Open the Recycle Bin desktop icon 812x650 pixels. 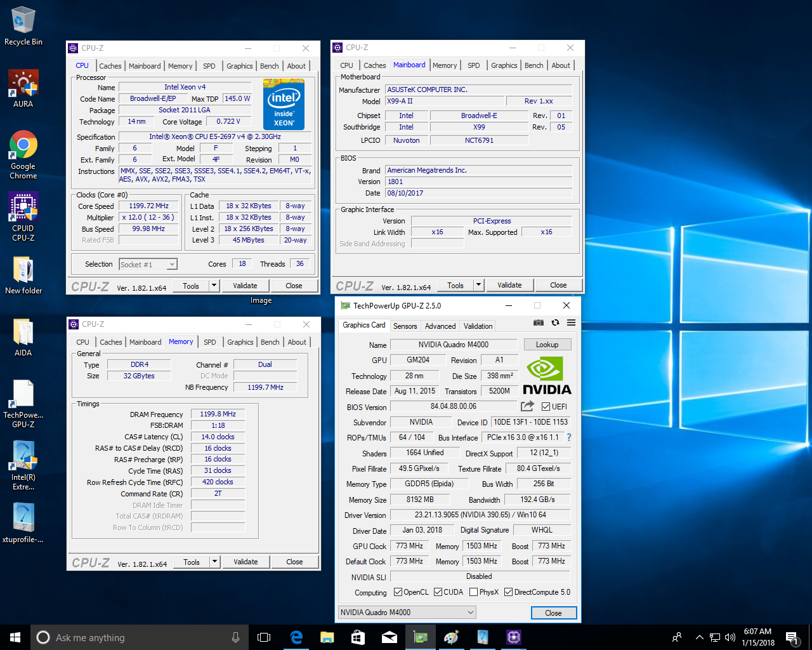[x=23, y=26]
